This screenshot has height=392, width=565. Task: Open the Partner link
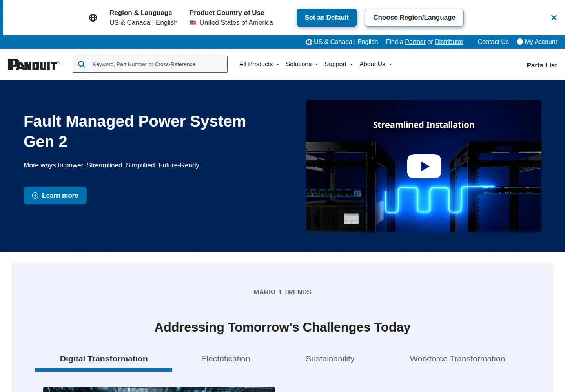tap(415, 42)
